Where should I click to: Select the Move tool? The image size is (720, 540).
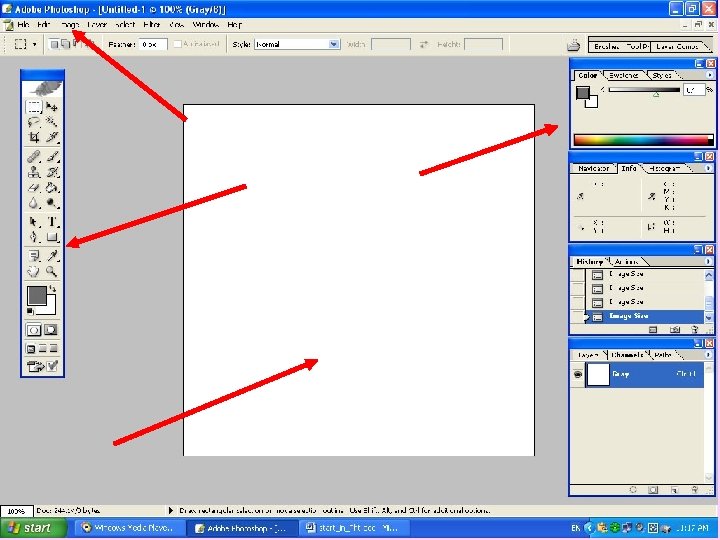coord(52,107)
